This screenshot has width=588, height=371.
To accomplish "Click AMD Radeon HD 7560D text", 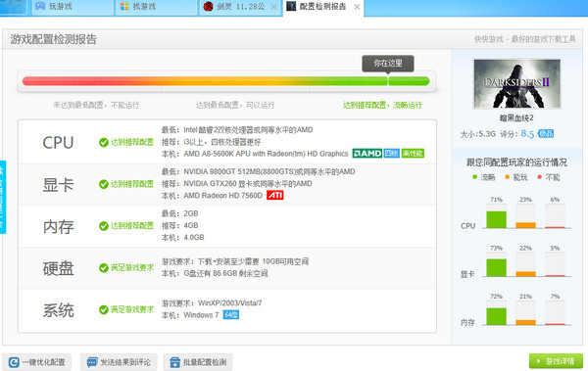I will click(222, 196).
